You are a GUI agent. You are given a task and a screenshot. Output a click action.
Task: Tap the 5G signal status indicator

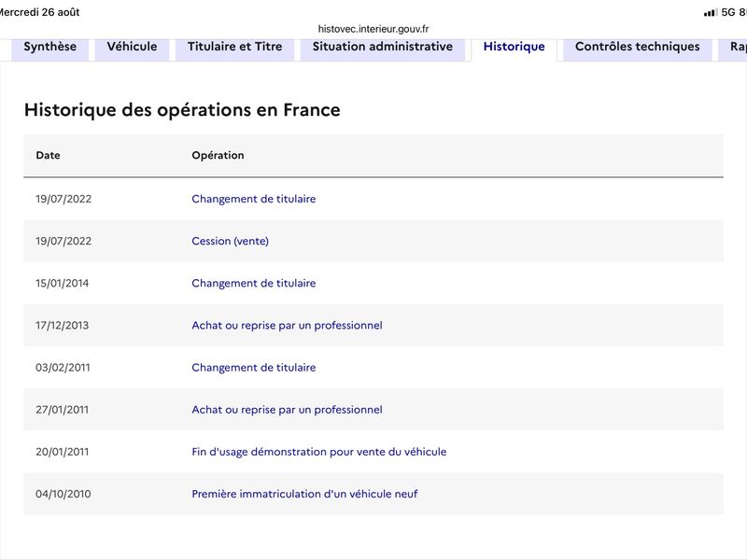tap(728, 12)
